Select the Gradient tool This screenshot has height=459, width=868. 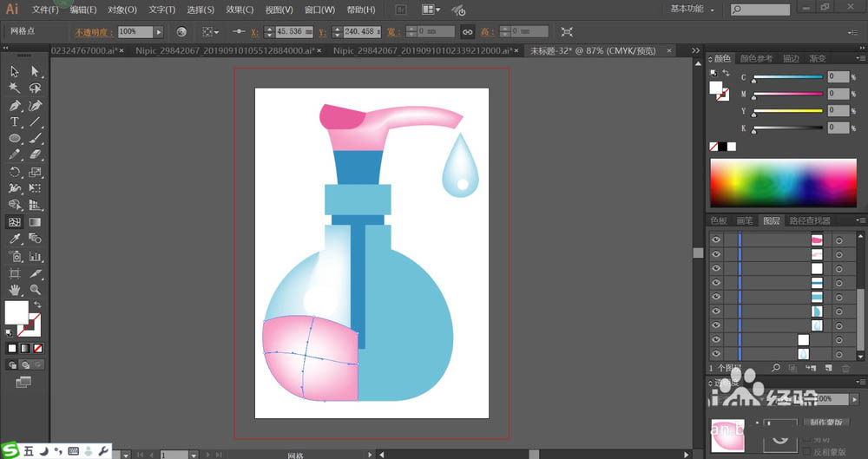35,222
